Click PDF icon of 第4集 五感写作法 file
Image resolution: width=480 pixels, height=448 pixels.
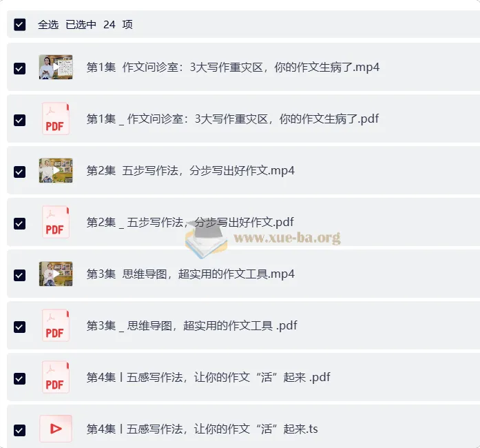click(x=55, y=377)
